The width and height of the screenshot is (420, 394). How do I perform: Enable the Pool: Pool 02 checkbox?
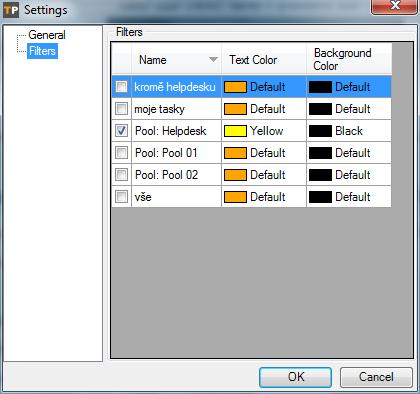pos(121,175)
